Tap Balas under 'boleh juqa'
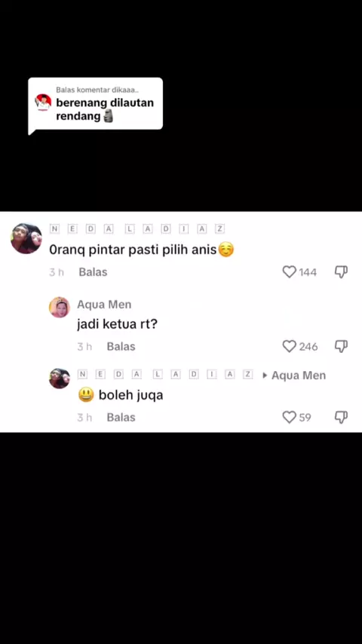The image size is (362, 644). click(x=121, y=417)
